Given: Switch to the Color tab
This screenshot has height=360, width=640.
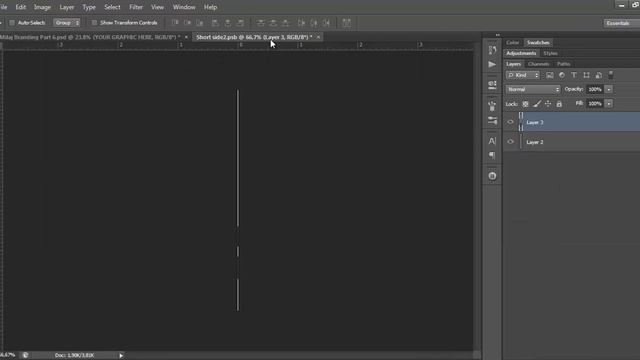Looking at the screenshot, I should pyautogui.click(x=512, y=42).
